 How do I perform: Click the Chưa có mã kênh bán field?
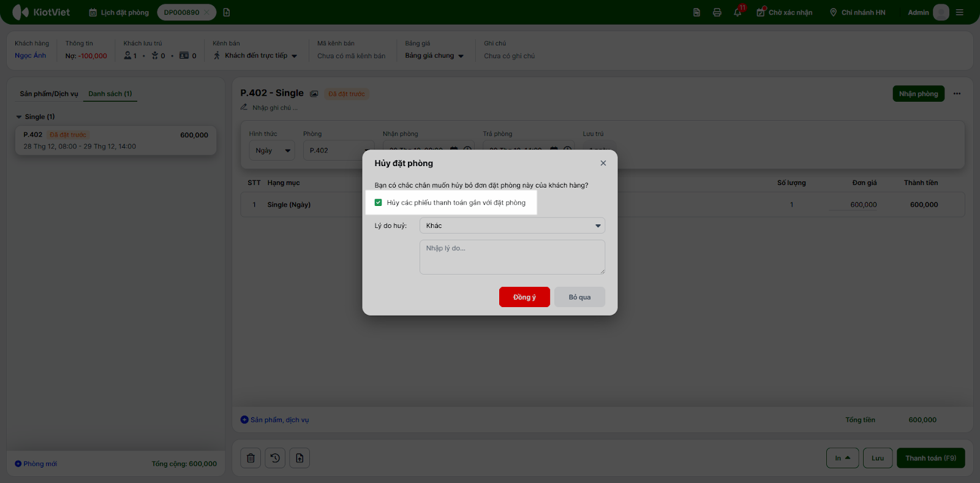352,56
